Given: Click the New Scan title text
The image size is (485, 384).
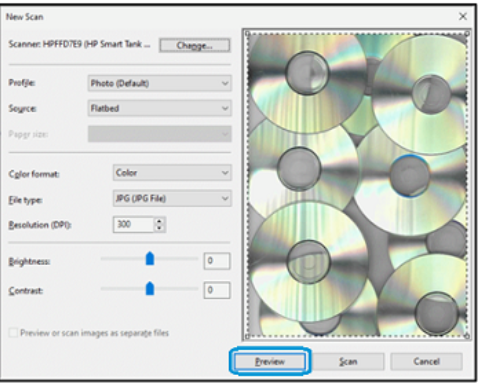Looking at the screenshot, I should pos(24,17).
